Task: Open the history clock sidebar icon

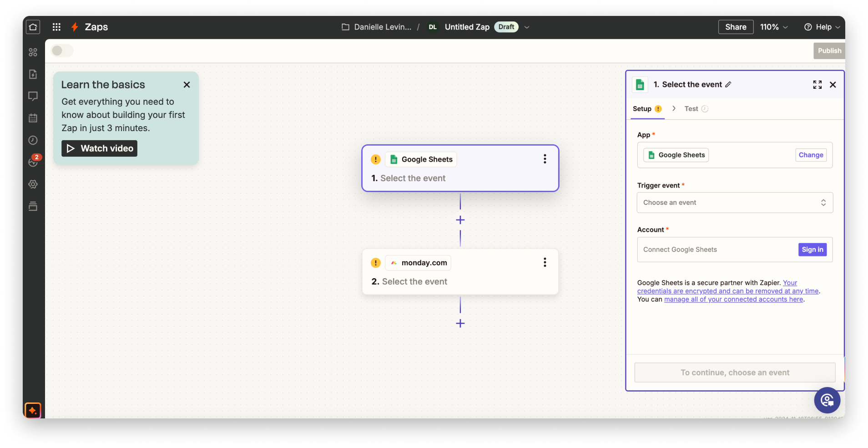Action: point(33,140)
